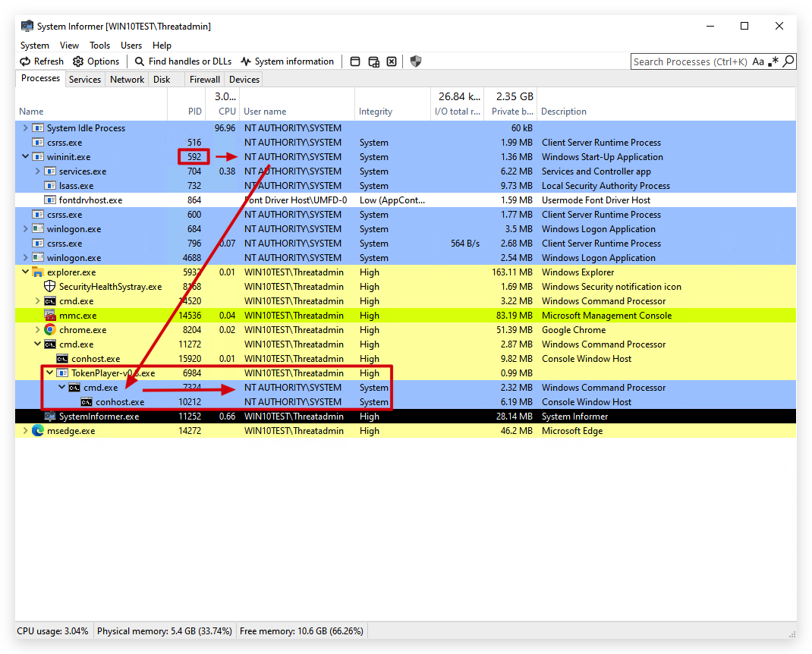Switch to the Services tab
812x654 pixels.
click(x=85, y=79)
